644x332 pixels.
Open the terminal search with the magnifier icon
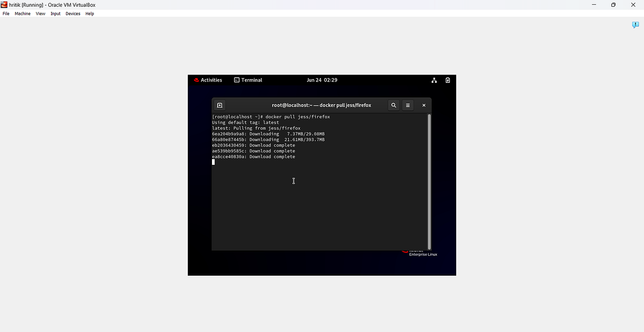(x=394, y=105)
